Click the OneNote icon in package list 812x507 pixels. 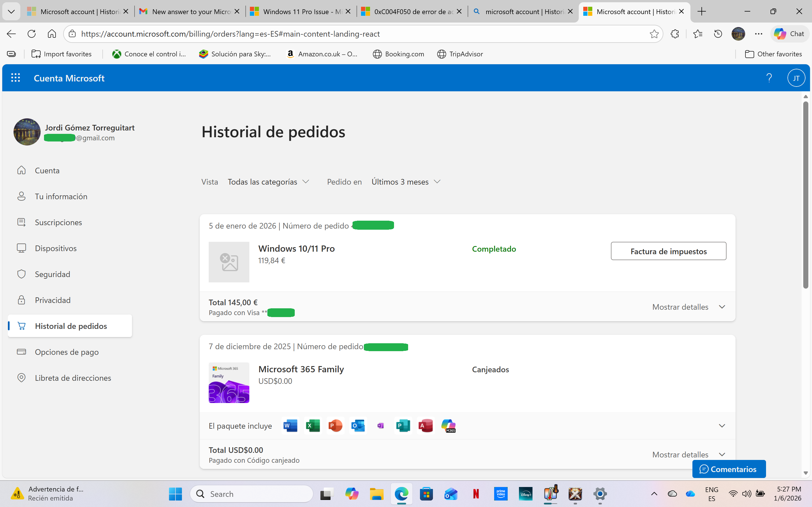pyautogui.click(x=380, y=426)
